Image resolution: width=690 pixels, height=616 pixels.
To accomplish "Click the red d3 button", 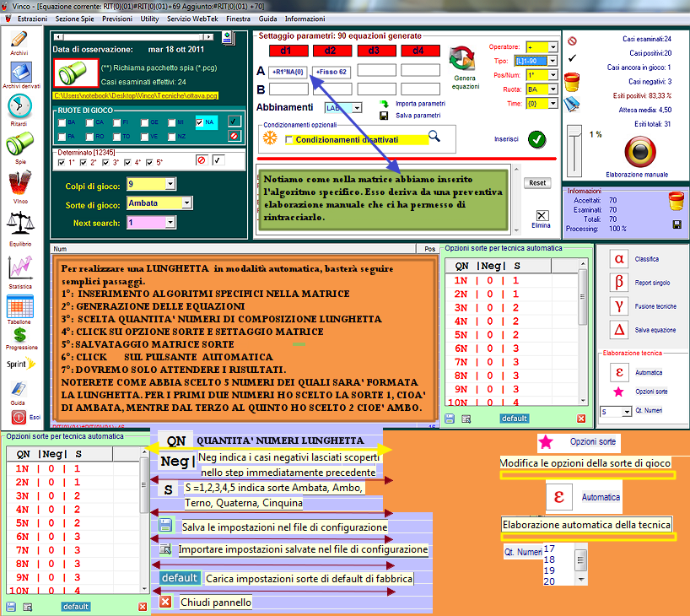I will [x=377, y=51].
